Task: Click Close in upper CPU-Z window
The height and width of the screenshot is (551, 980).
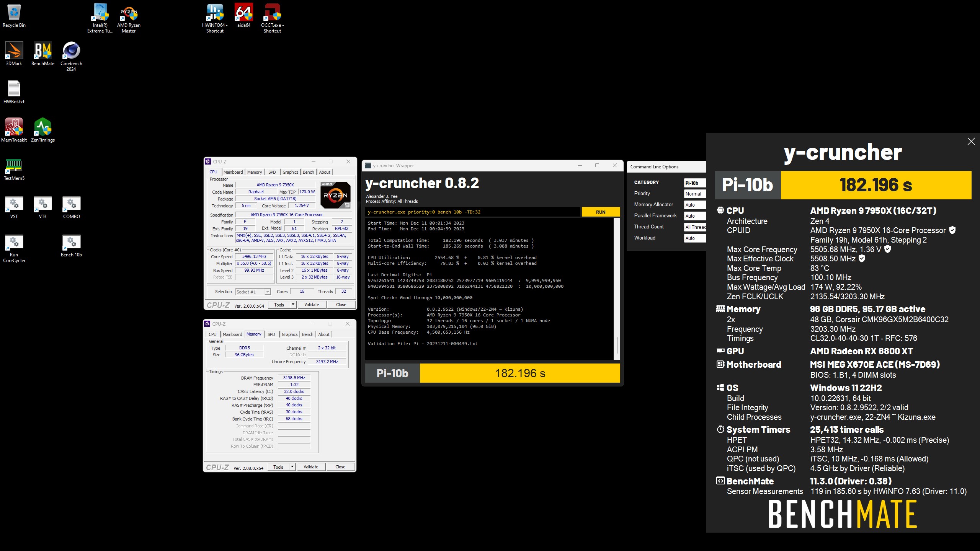Action: 341,305
